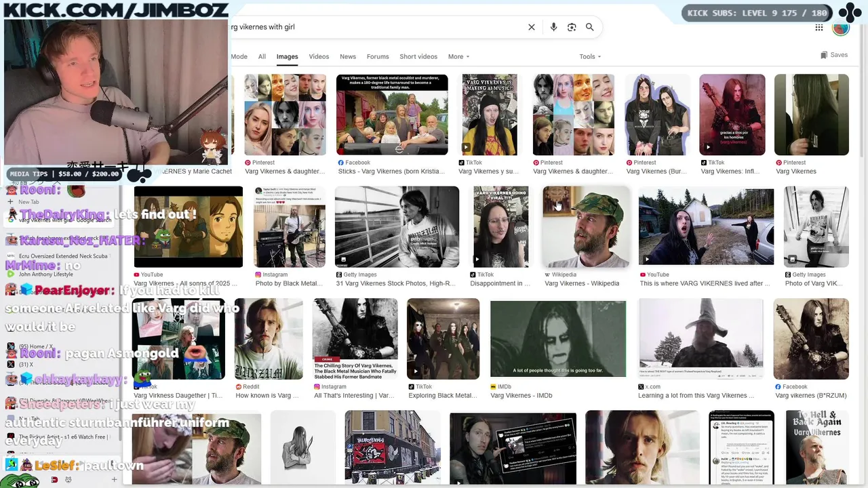Open the News tab
This screenshot has width=868, height=488.
click(x=348, y=57)
